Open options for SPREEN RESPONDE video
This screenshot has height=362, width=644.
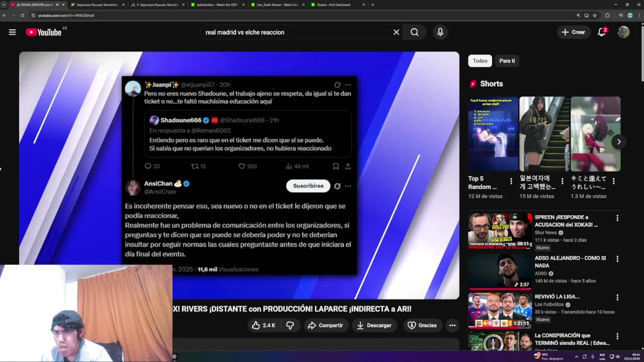point(617,218)
